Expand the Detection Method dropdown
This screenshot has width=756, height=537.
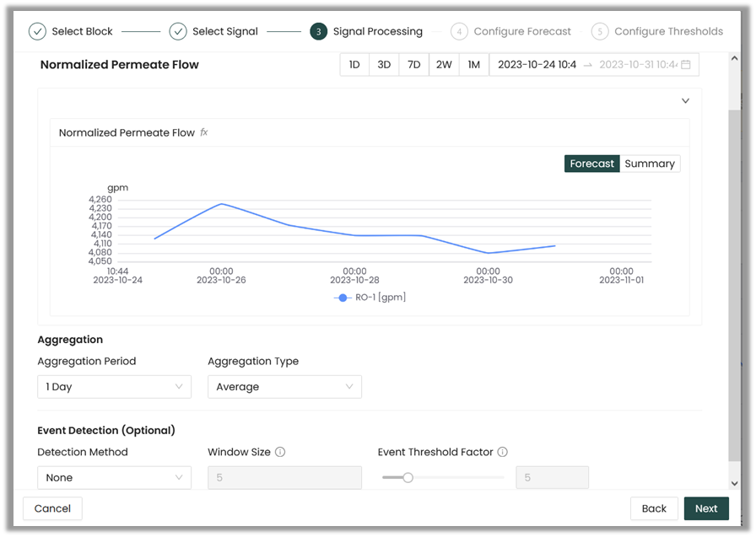pyautogui.click(x=114, y=477)
